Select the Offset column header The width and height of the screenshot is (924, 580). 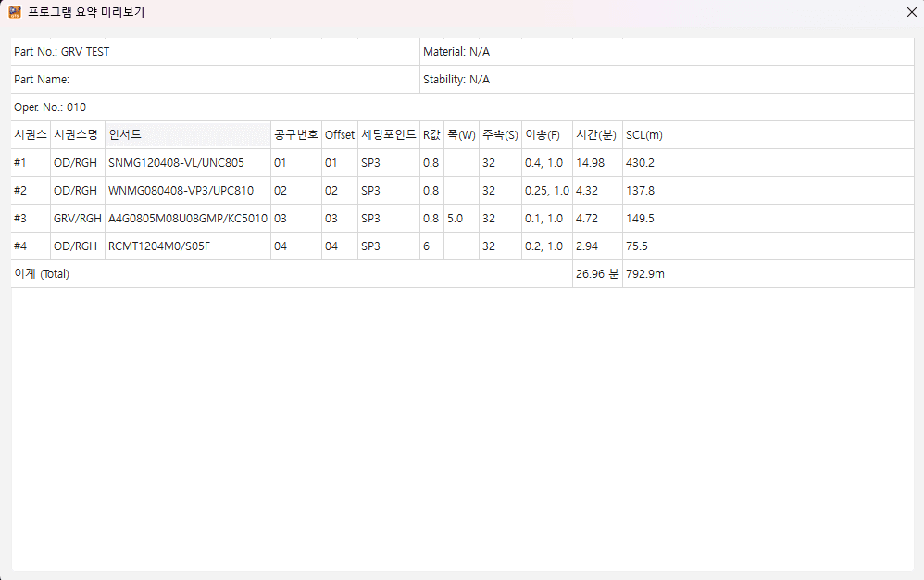339,134
